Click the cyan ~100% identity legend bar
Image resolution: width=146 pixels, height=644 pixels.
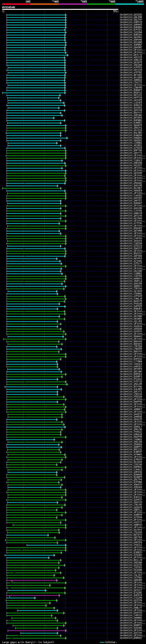pos(130,4)
